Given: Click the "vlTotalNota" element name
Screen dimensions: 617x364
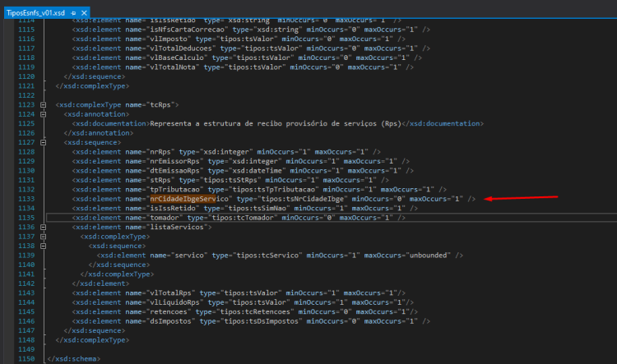Looking at the screenshot, I should [173, 67].
